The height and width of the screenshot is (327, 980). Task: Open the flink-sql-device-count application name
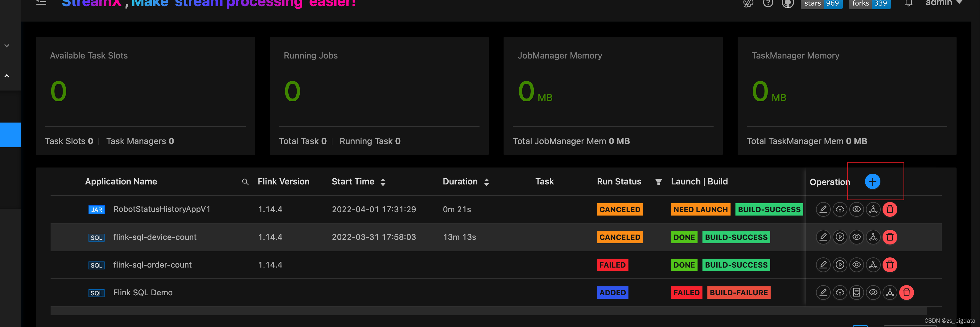[155, 237]
